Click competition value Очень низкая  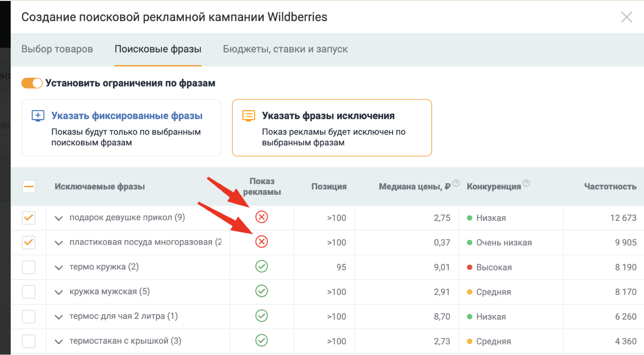click(x=504, y=242)
